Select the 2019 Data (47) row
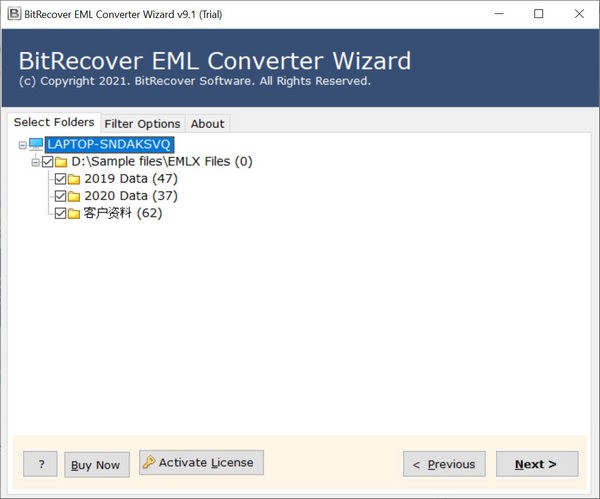 coord(131,179)
